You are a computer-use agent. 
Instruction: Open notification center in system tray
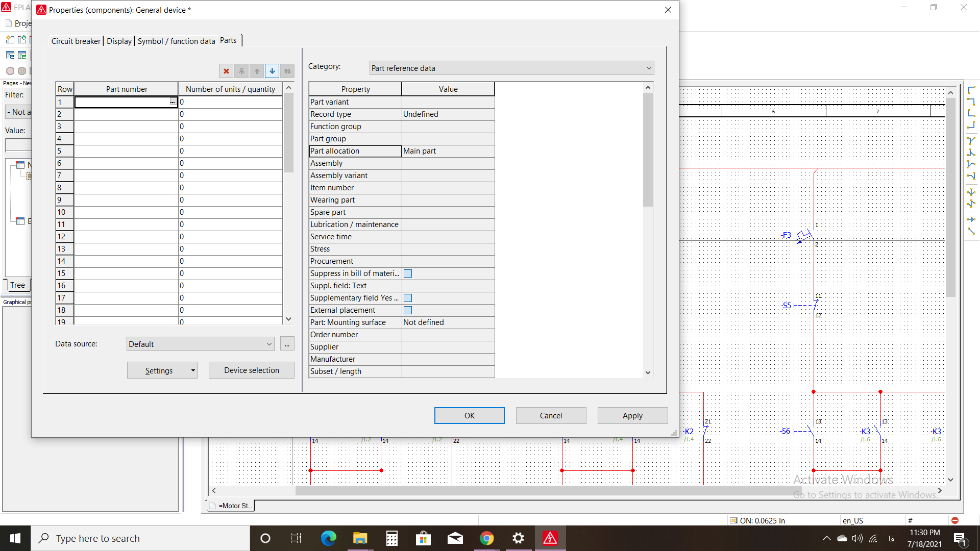coord(960,539)
